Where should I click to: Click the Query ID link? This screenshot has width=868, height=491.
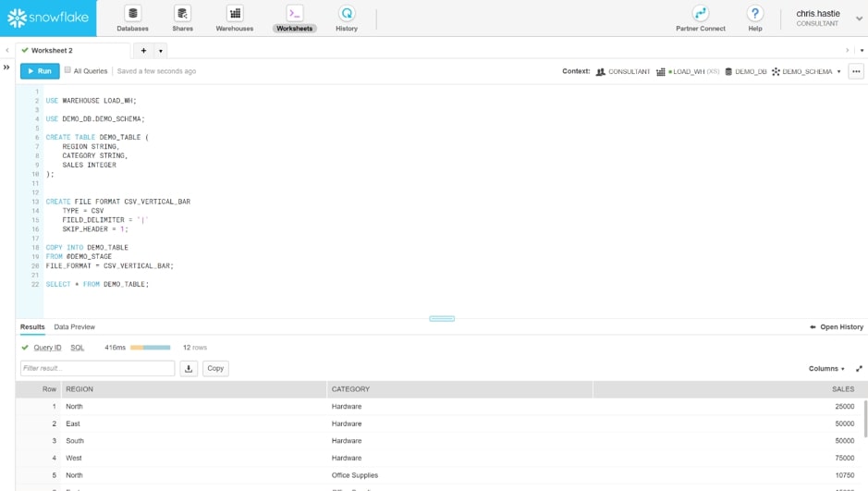[47, 348]
